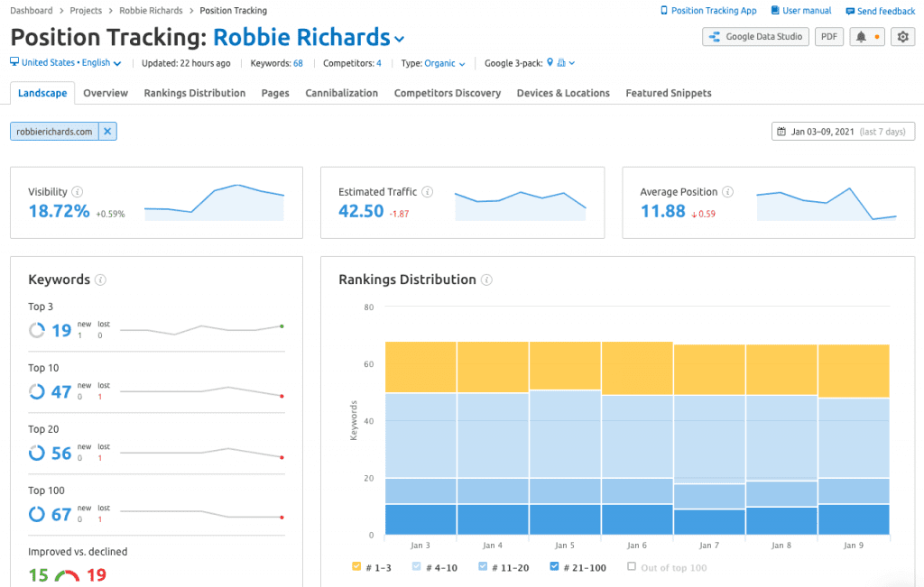Click the yellow # 1-3 legend swatch
This screenshot has height=587, width=924.
tap(355, 566)
